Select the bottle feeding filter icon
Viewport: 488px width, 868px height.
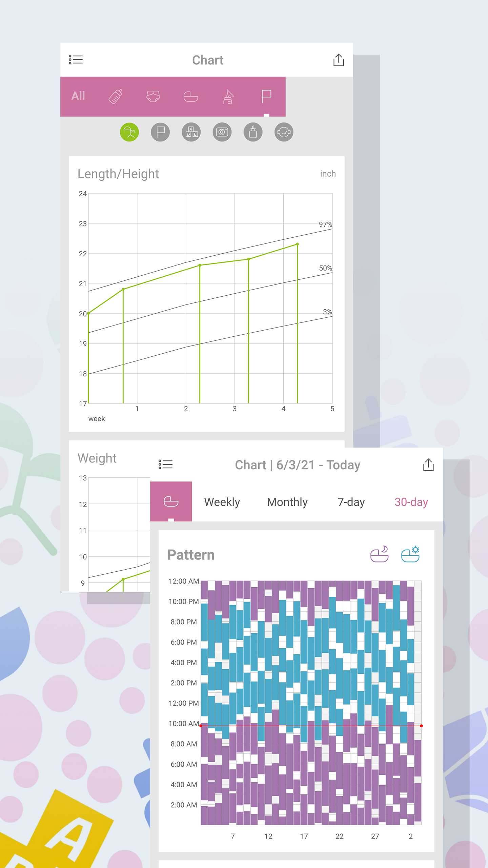115,96
